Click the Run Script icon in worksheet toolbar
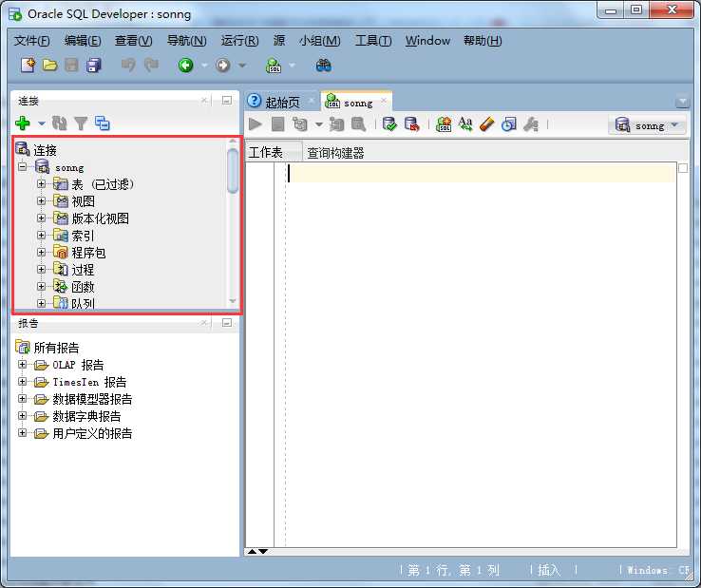The height and width of the screenshot is (588, 701). click(278, 124)
